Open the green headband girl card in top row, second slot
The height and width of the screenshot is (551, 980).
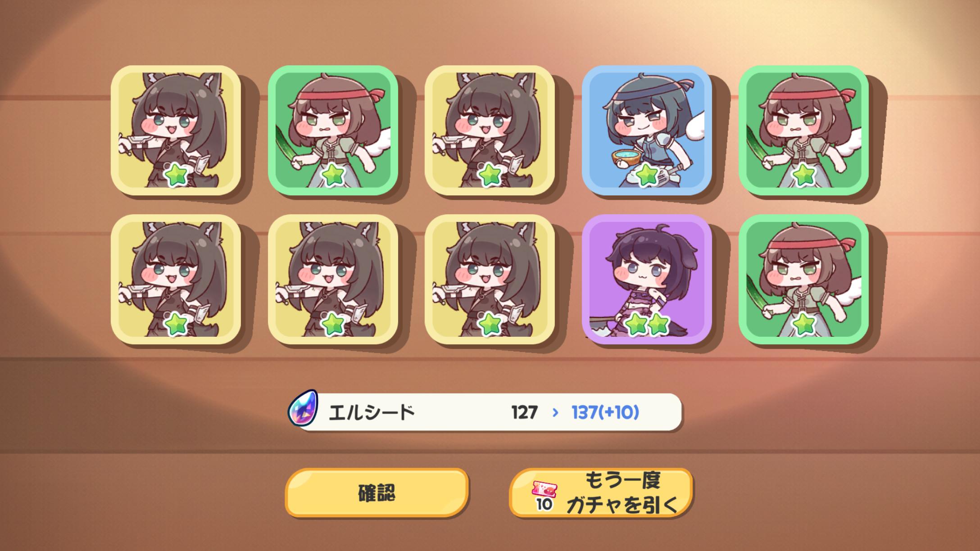pos(333,130)
